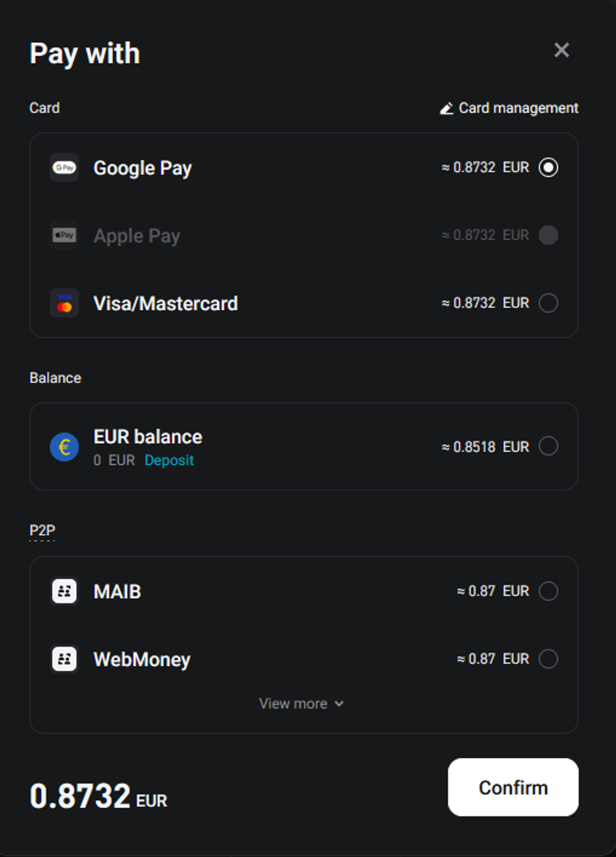Click the P2P section label

click(x=42, y=531)
